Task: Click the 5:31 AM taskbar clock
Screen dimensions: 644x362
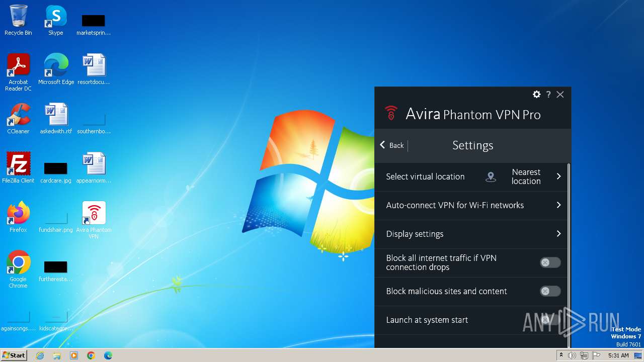Action: [x=618, y=355]
